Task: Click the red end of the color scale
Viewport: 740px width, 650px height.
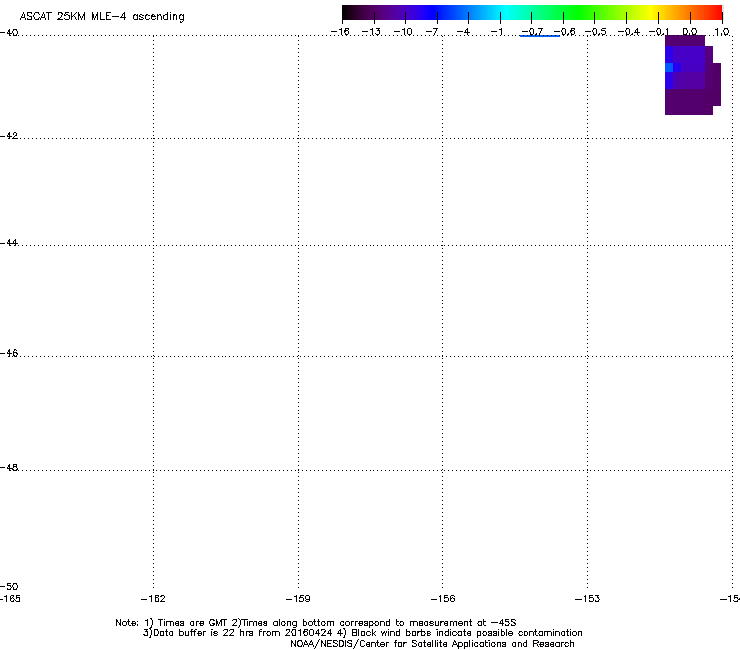Action: (713, 13)
